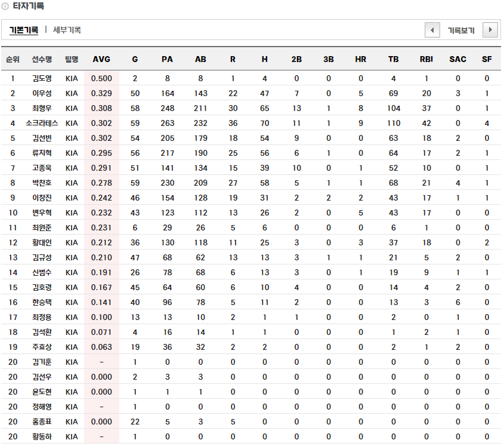Sort by RBI column header
504x446 pixels.
click(426, 59)
